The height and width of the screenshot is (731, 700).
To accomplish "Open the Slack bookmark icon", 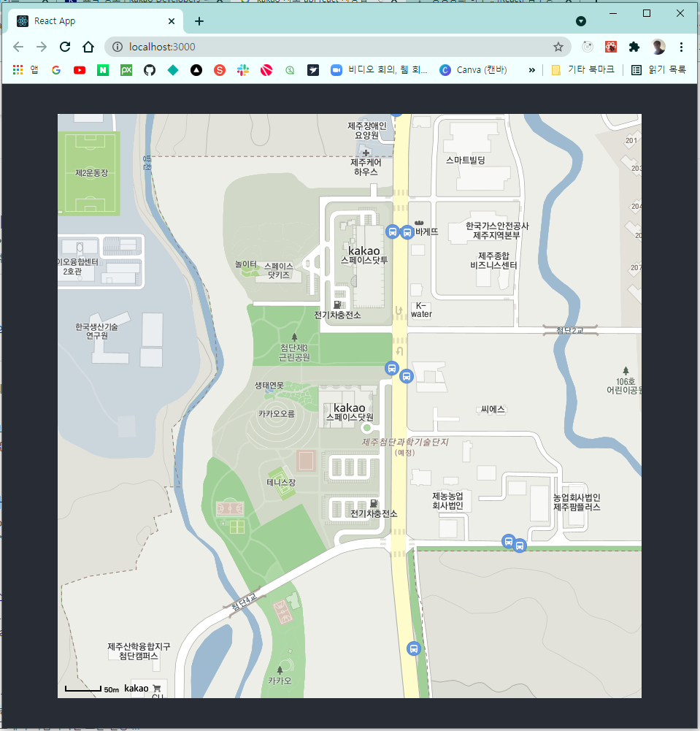I will [243, 70].
